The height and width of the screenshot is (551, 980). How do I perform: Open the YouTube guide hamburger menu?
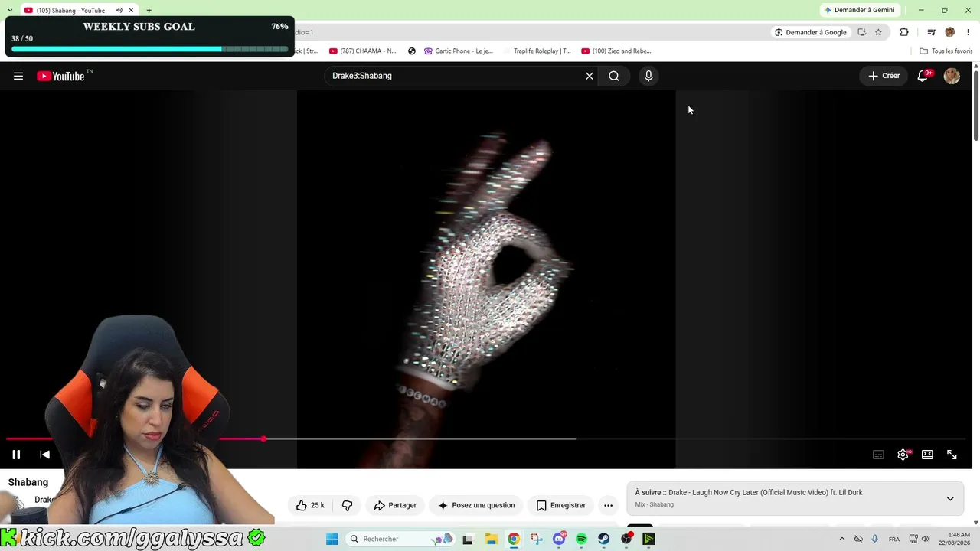coord(18,76)
